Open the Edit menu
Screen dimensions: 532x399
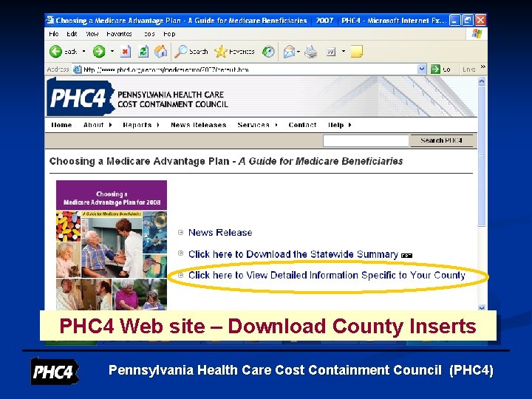72,34
